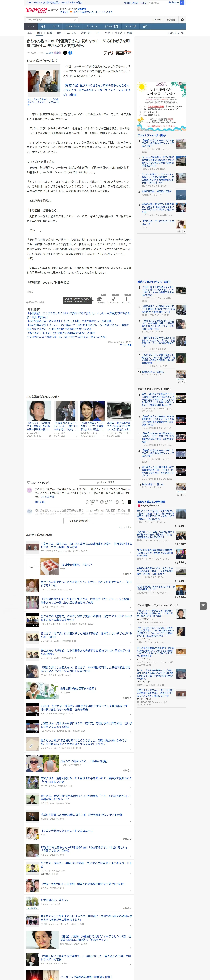Switch to the エンタメ category
The image size is (210, 980).
click(x=71, y=33)
